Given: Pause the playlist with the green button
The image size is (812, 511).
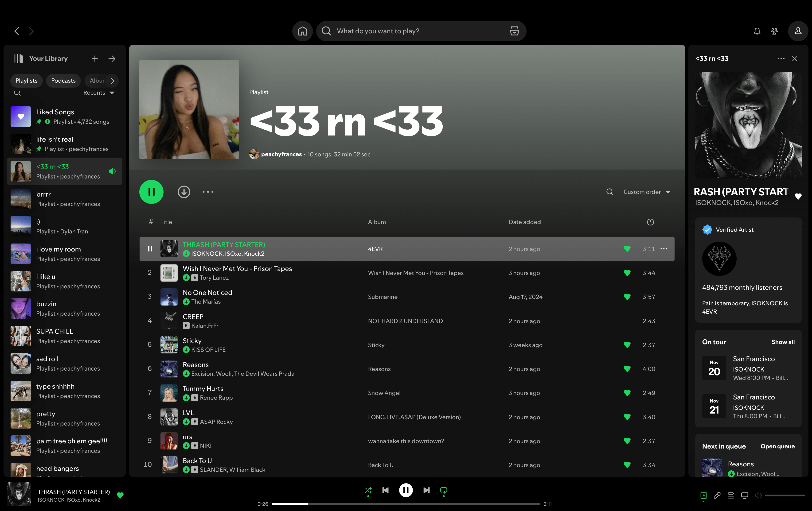Looking at the screenshot, I should pyautogui.click(x=151, y=192).
